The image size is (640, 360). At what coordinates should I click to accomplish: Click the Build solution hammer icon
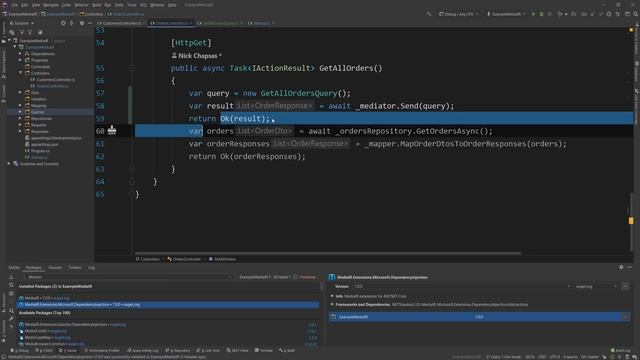pos(429,14)
